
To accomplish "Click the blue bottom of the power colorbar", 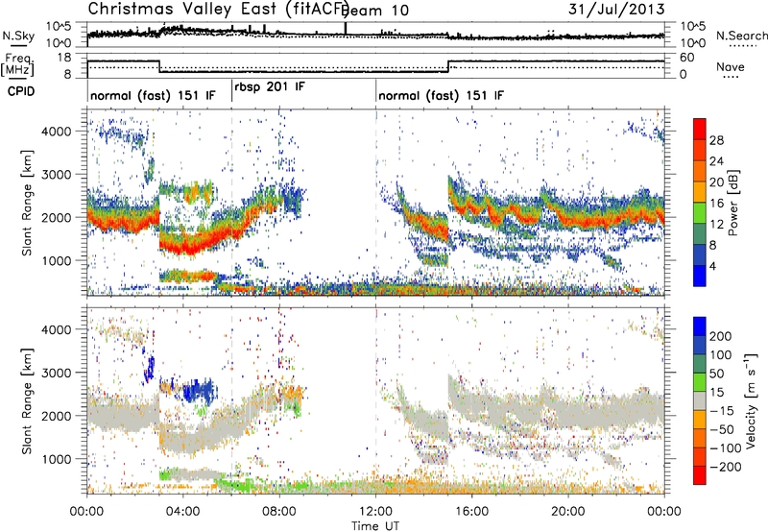I will pyautogui.click(x=700, y=276).
